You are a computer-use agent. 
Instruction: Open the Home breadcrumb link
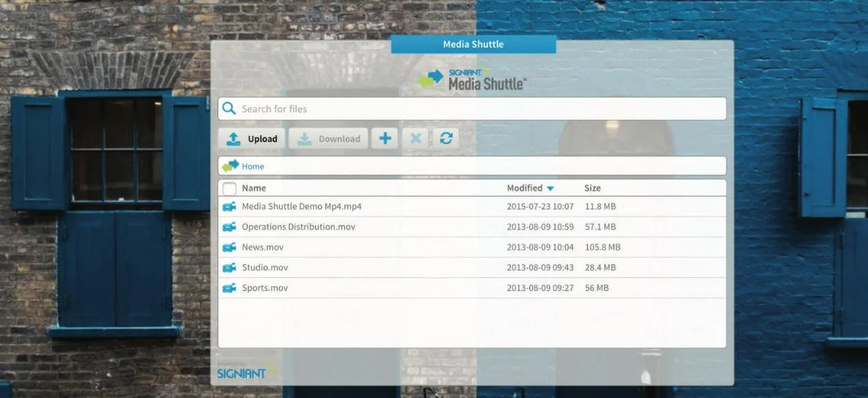click(x=253, y=166)
